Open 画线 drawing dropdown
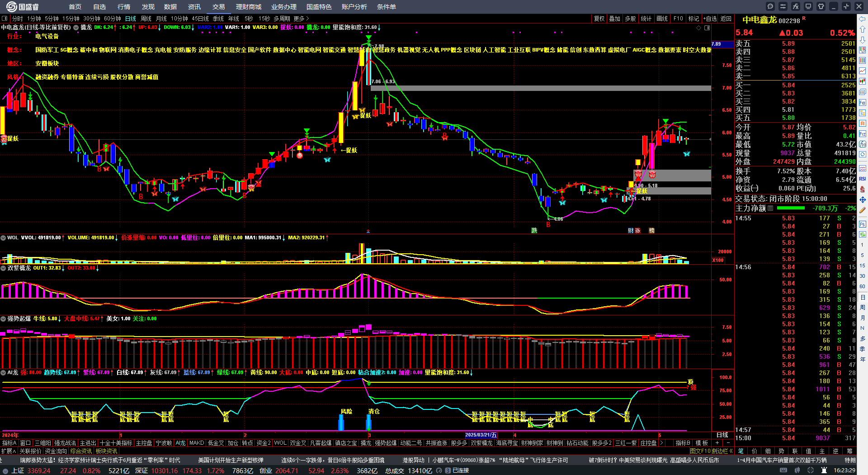The image size is (868, 475). (x=662, y=19)
